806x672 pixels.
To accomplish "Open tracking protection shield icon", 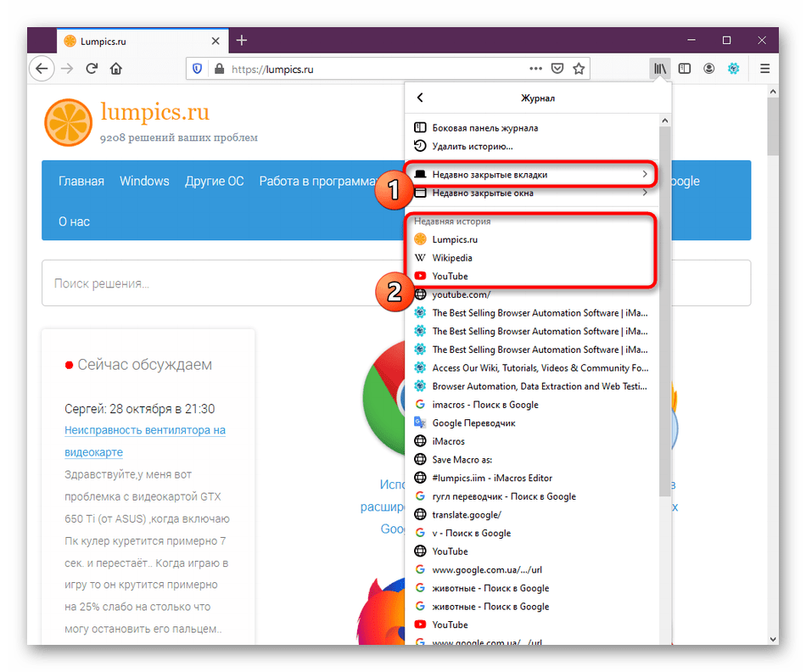I will point(198,69).
